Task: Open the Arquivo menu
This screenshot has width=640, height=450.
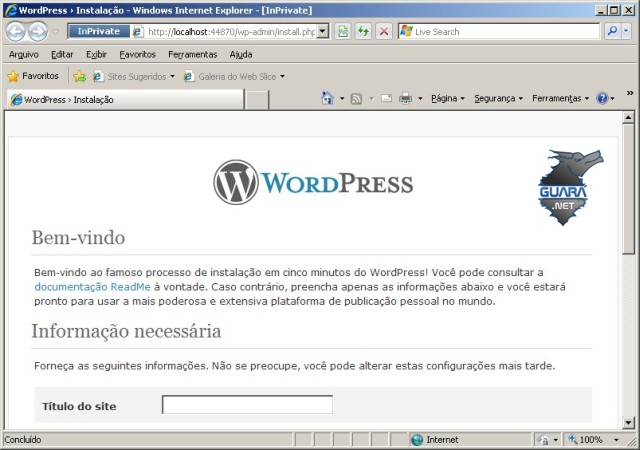Action: pos(24,54)
